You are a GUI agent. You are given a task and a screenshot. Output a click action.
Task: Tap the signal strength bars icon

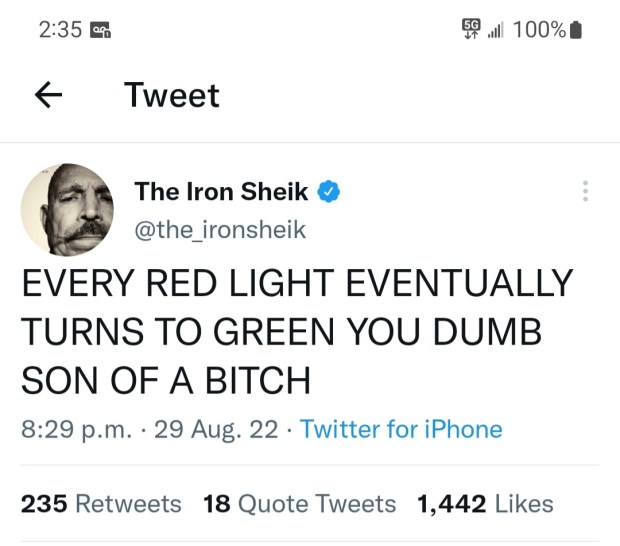[493, 30]
